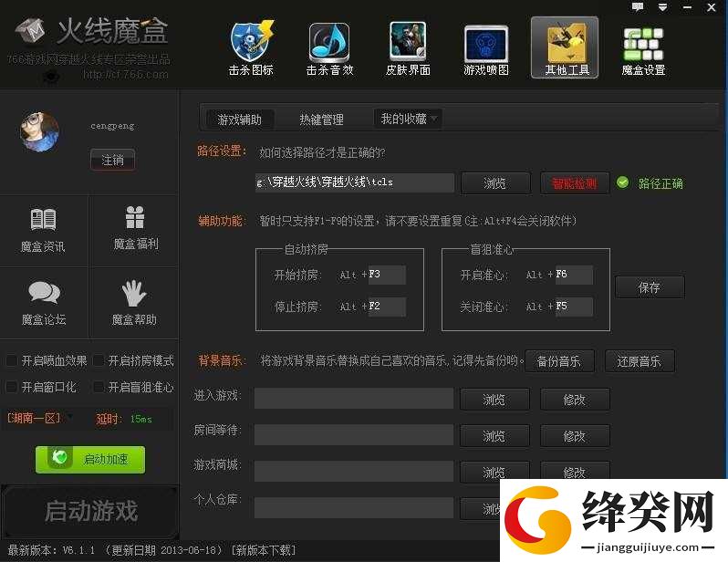
Task: Click the 房间等待 music path field
Action: coord(354,435)
